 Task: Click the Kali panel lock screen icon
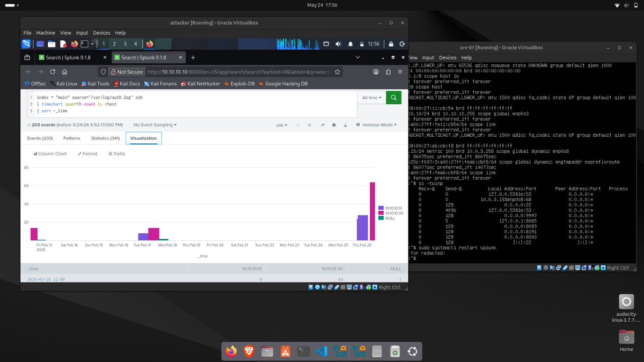[391, 44]
